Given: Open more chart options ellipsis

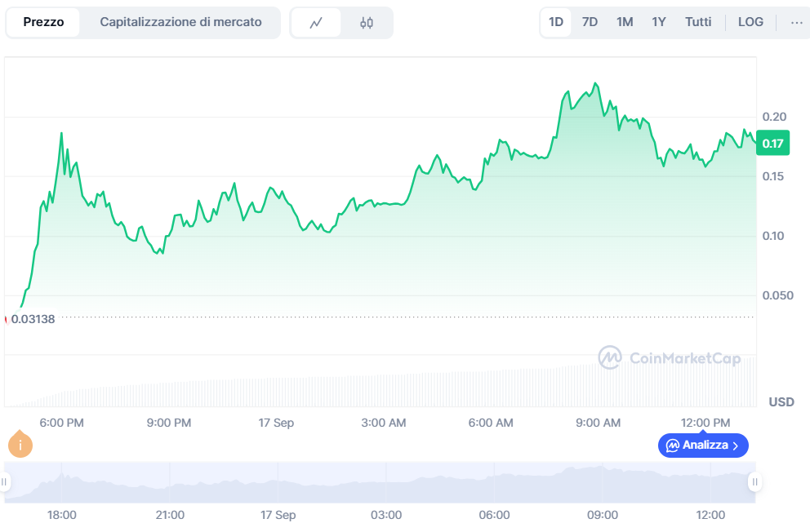Looking at the screenshot, I should pyautogui.click(x=796, y=22).
